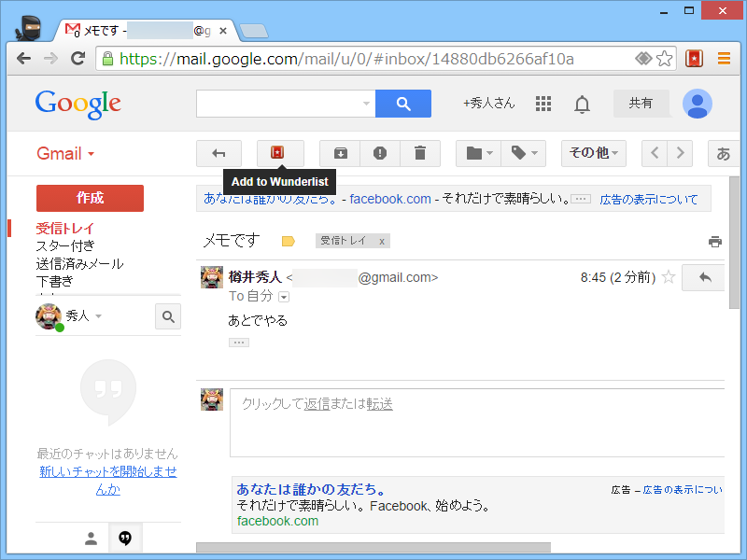
Task: Remove the 受信トレイ label with x
Action: (x=382, y=241)
